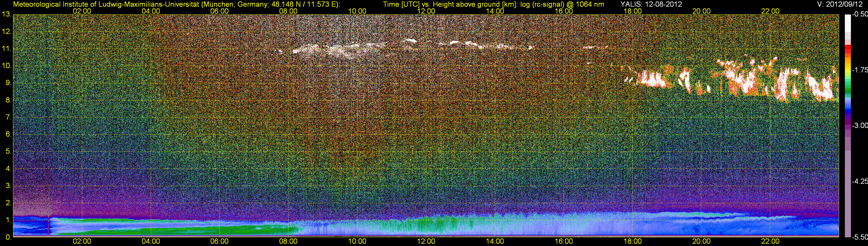The width and height of the screenshot is (868, 246).
Task: Click the 22:00 label on the bottom time axis
Action: pyautogui.click(x=770, y=241)
